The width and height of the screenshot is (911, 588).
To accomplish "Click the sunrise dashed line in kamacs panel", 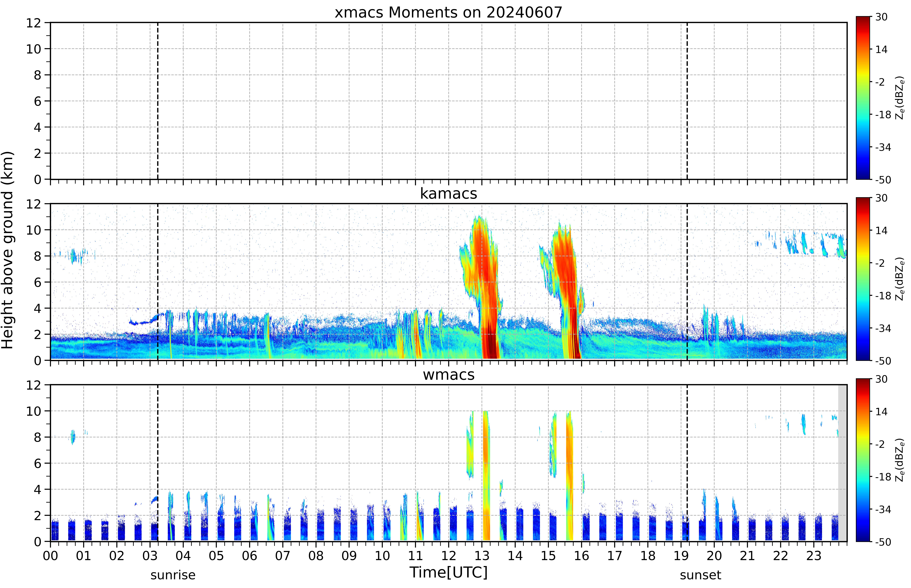I will [x=158, y=282].
